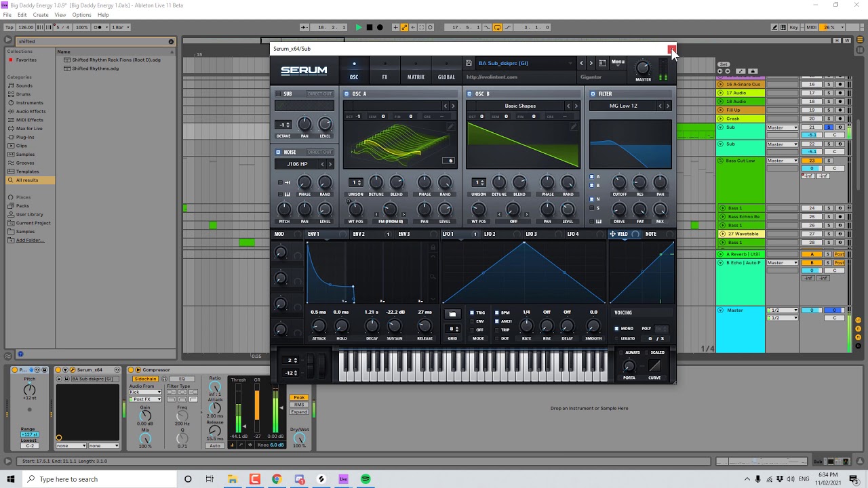Solo track 27 Wavetable
868x488 pixels.
828,234
